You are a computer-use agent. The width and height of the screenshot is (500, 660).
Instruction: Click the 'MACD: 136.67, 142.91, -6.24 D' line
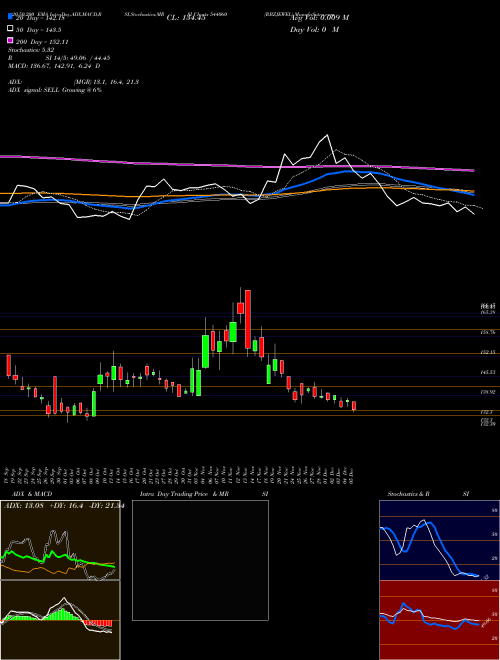pyautogui.click(x=54, y=66)
